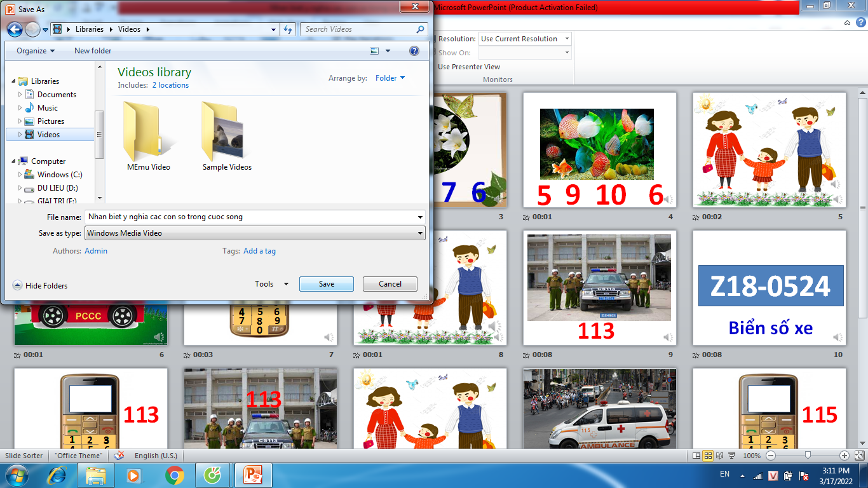Open the Organize menu
Image resolution: width=868 pixels, height=488 pixels.
36,51
